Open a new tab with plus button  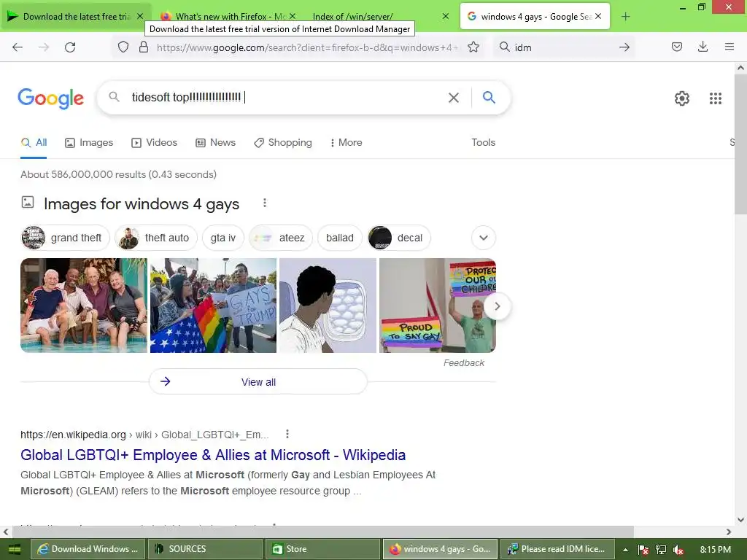pyautogui.click(x=625, y=17)
